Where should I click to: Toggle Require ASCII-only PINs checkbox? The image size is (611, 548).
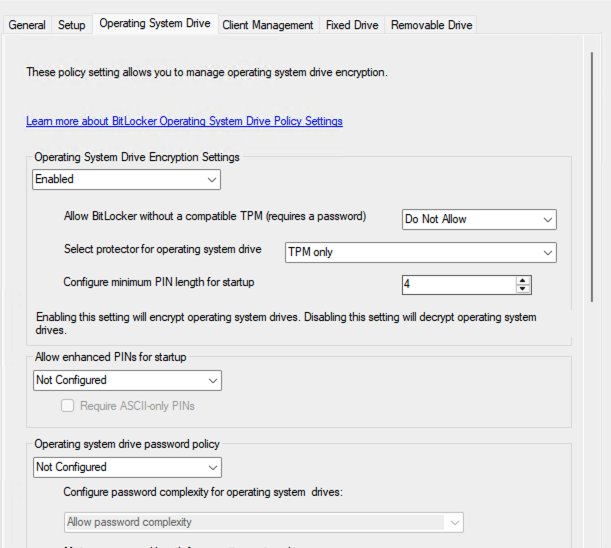[x=67, y=406]
